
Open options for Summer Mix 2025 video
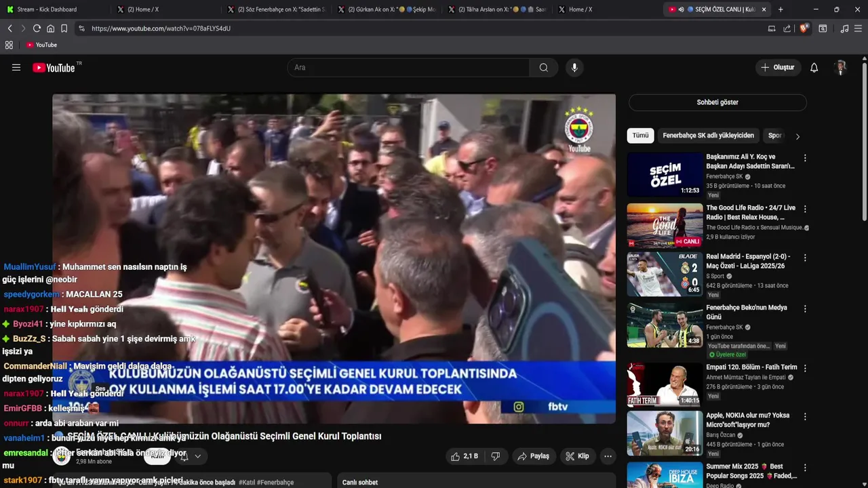pyautogui.click(x=805, y=468)
